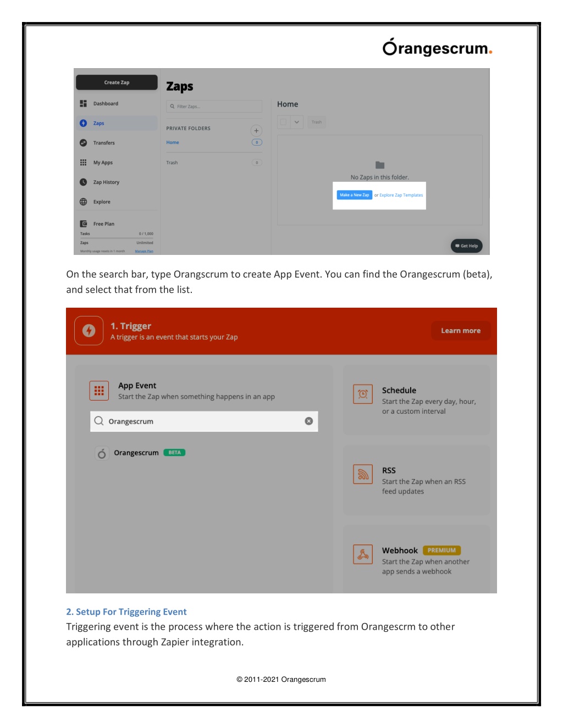Select Explore in the sidebar
Screen dimensions: 563x728
(117, 202)
